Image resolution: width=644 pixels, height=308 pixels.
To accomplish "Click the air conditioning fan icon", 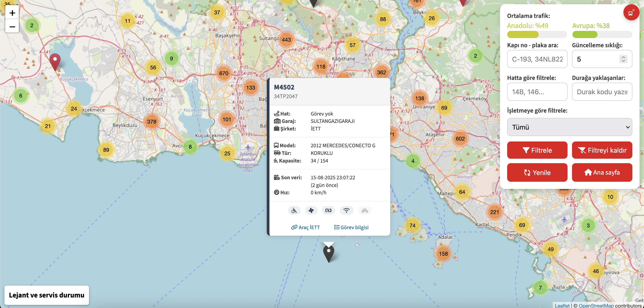I will (311, 210).
